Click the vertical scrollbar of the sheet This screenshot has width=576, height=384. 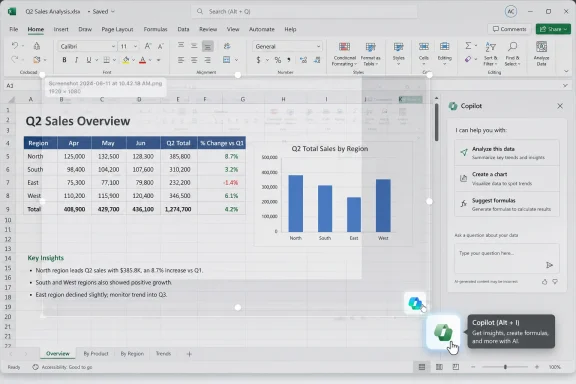pyautogui.click(x=436, y=122)
